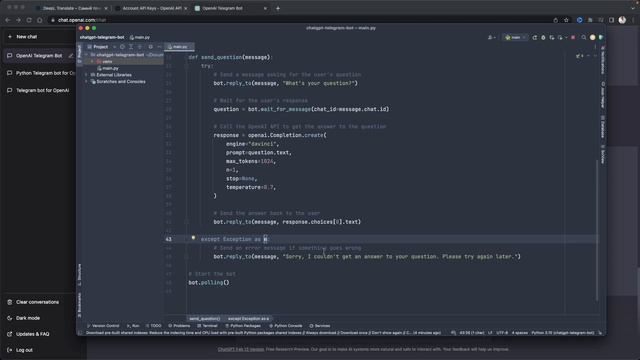Click the Run (rerun) icon in toolbar
The height and width of the screenshot is (360, 640).
click(535, 38)
